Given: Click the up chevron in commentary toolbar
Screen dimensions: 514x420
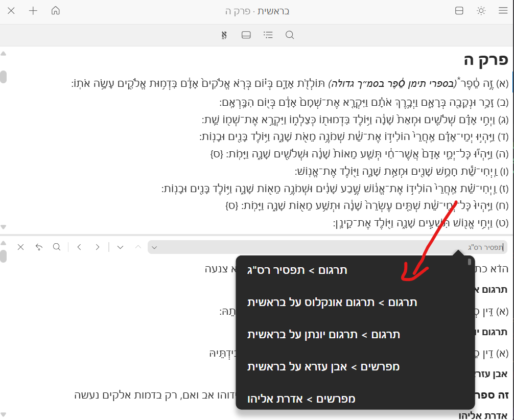Looking at the screenshot, I should click(x=137, y=247).
